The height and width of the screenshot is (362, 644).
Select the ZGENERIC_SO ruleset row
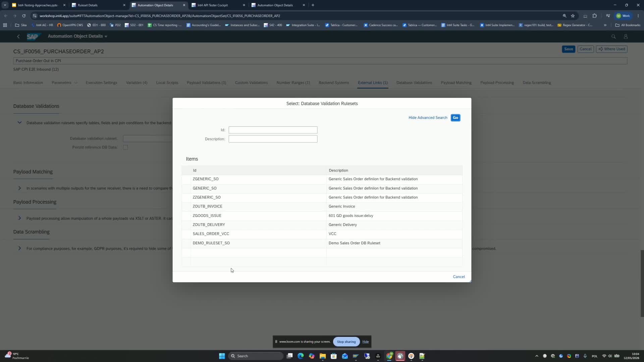322,179
